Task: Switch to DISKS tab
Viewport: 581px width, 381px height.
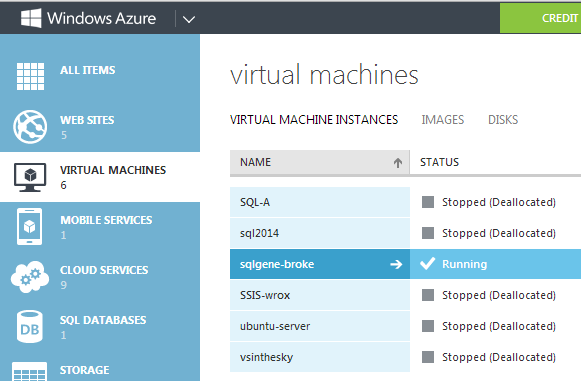Action: tap(503, 120)
